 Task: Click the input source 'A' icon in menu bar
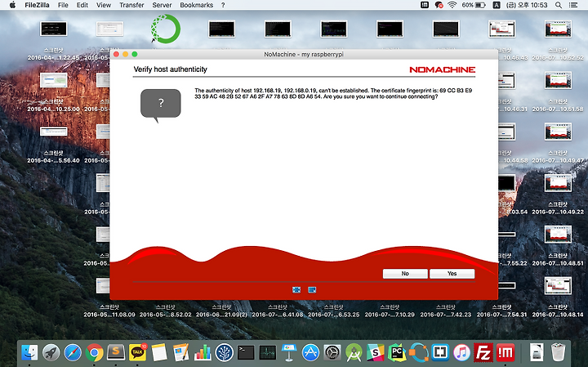pos(497,5)
